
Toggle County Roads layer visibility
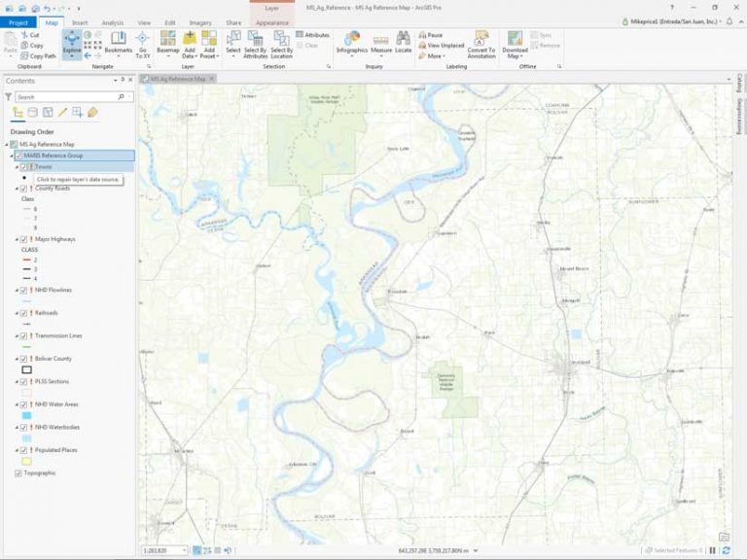pos(23,189)
